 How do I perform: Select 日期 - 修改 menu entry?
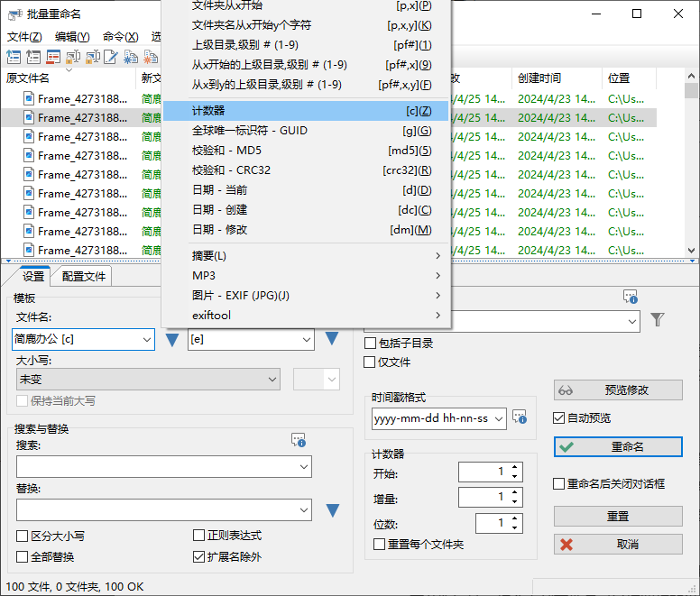307,229
